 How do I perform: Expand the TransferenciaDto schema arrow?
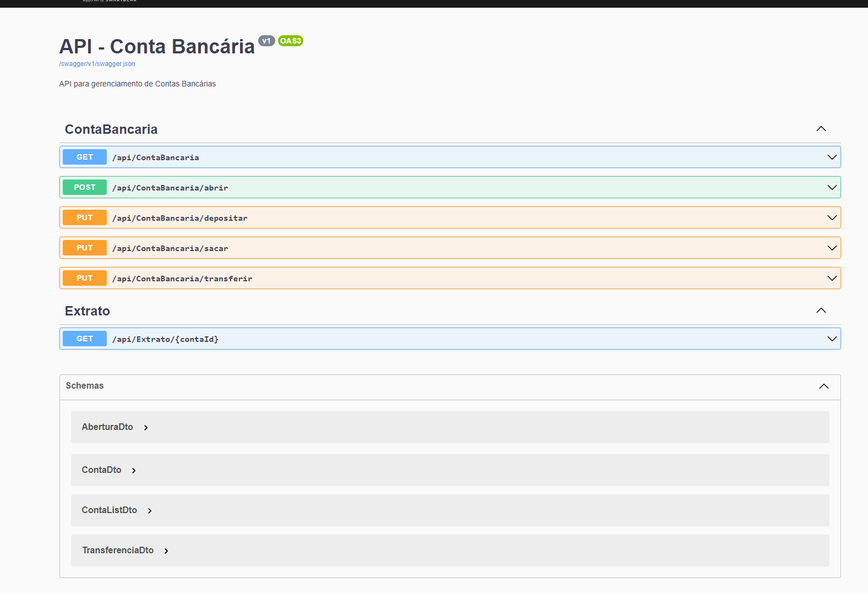pos(166,551)
